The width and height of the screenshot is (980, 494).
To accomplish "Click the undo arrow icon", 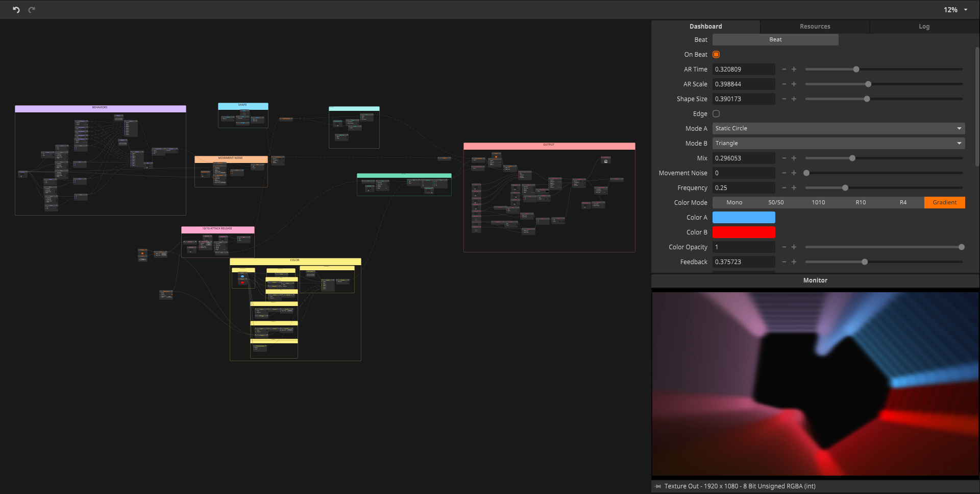I will point(16,10).
